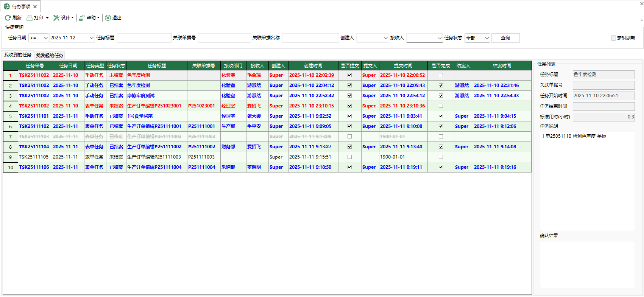Expand the 创建人 dropdown

[385, 38]
